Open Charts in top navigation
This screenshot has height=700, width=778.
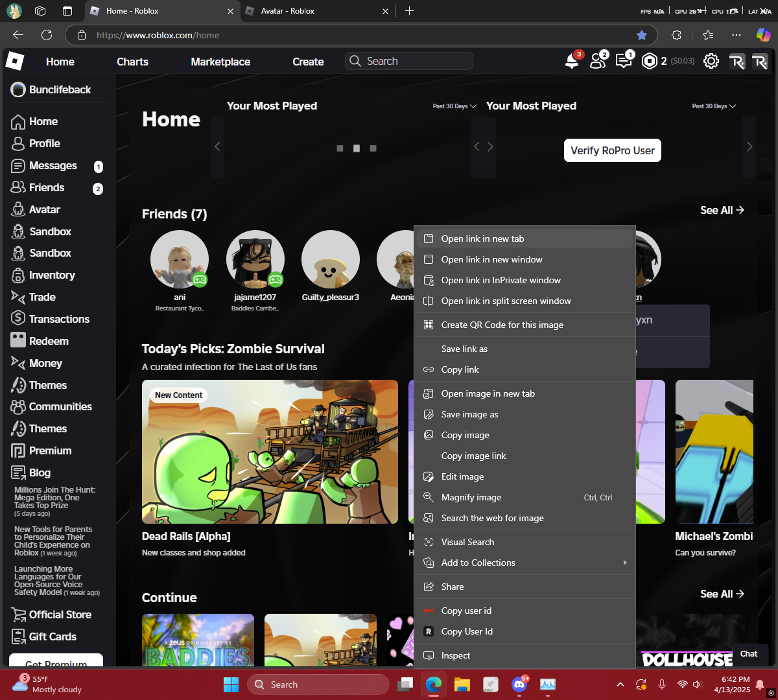132,62
